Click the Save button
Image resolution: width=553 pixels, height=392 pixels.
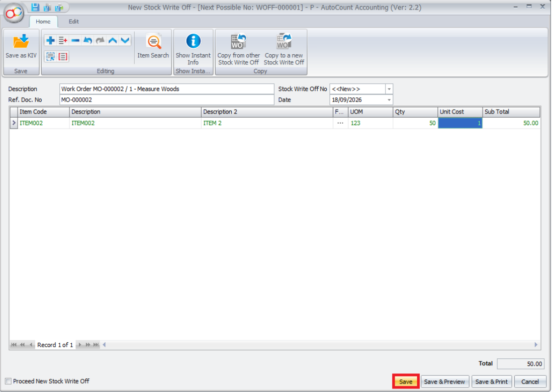[406, 382]
